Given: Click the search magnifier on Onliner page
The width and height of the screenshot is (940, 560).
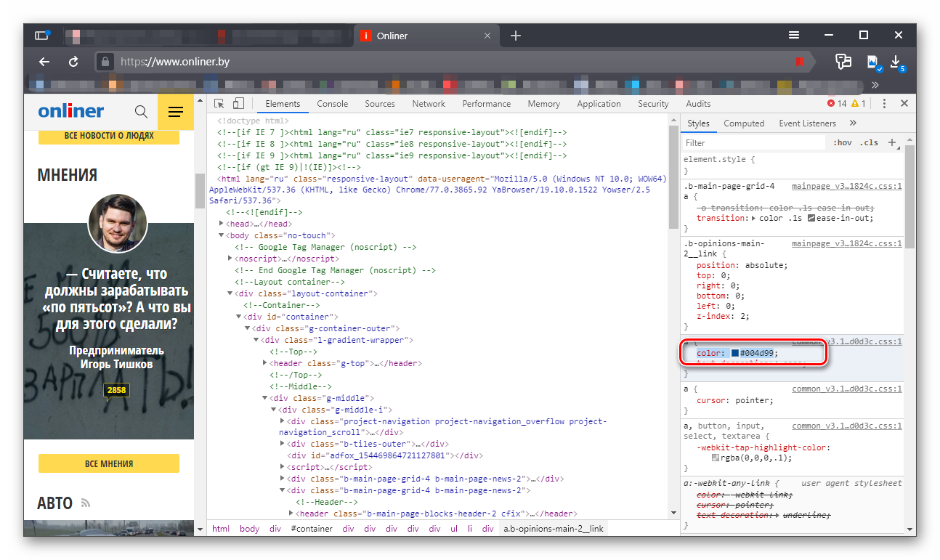Looking at the screenshot, I should (141, 111).
